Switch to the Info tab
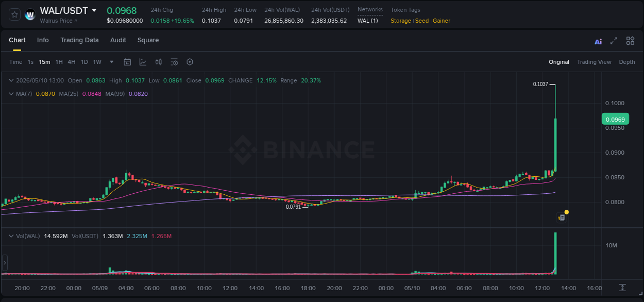This screenshot has height=302, width=644. pyautogui.click(x=43, y=40)
